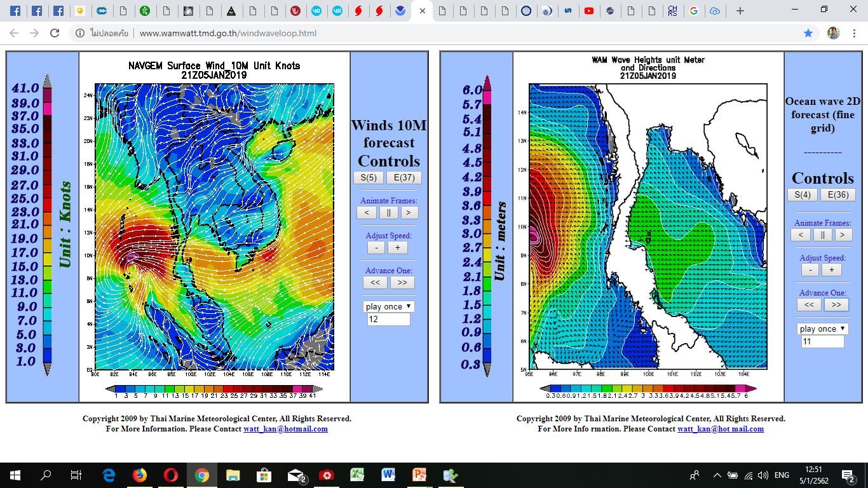Open volume control in system tray
The width and height of the screenshot is (868, 488).
click(763, 475)
